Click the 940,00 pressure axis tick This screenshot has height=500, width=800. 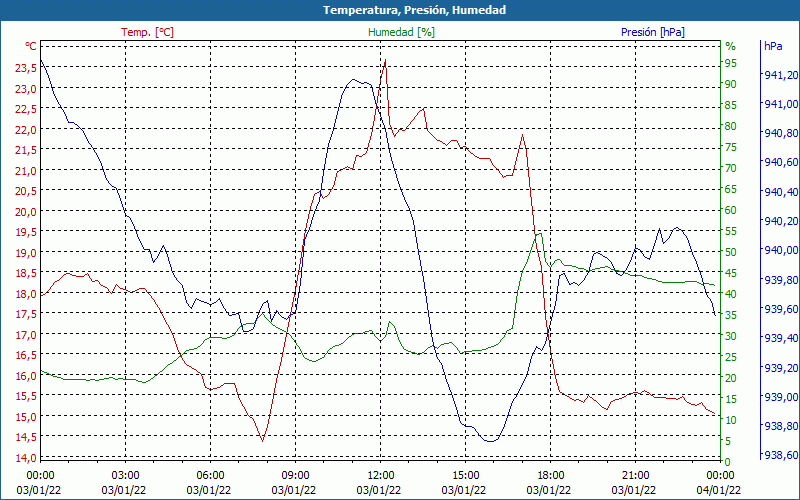pyautogui.click(x=781, y=250)
